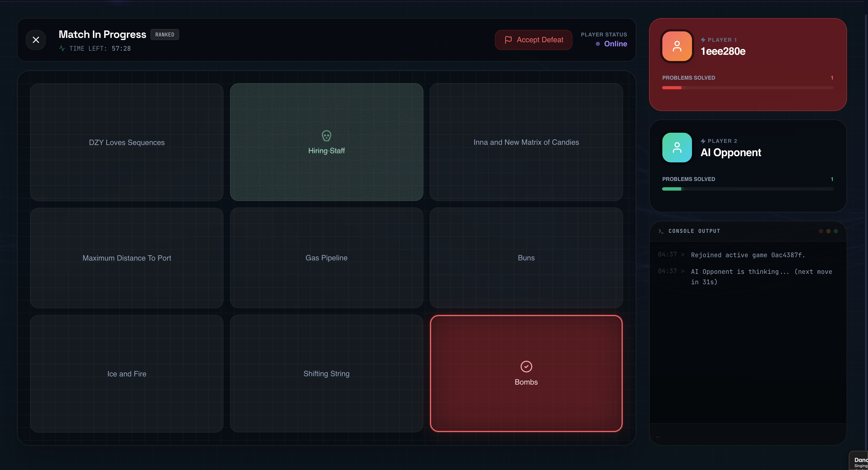
Task: Click the X close match icon
Action: pos(36,40)
